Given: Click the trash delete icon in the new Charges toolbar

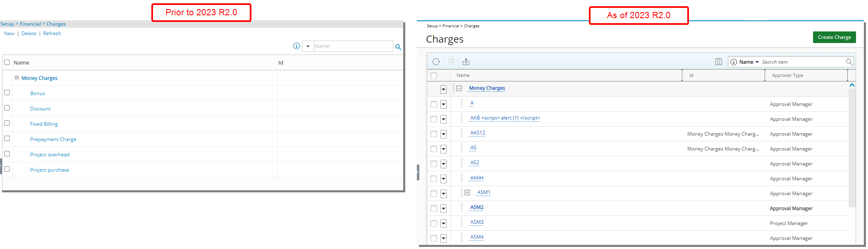Looking at the screenshot, I should (x=451, y=62).
